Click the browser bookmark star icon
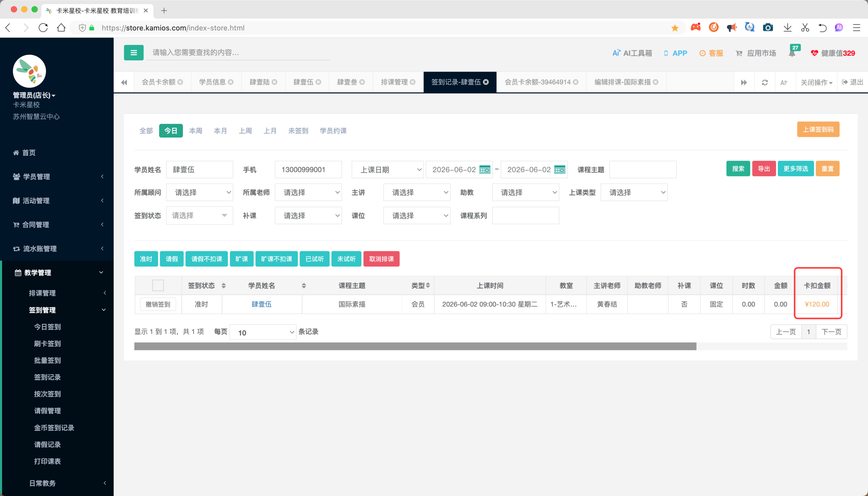 coord(675,28)
